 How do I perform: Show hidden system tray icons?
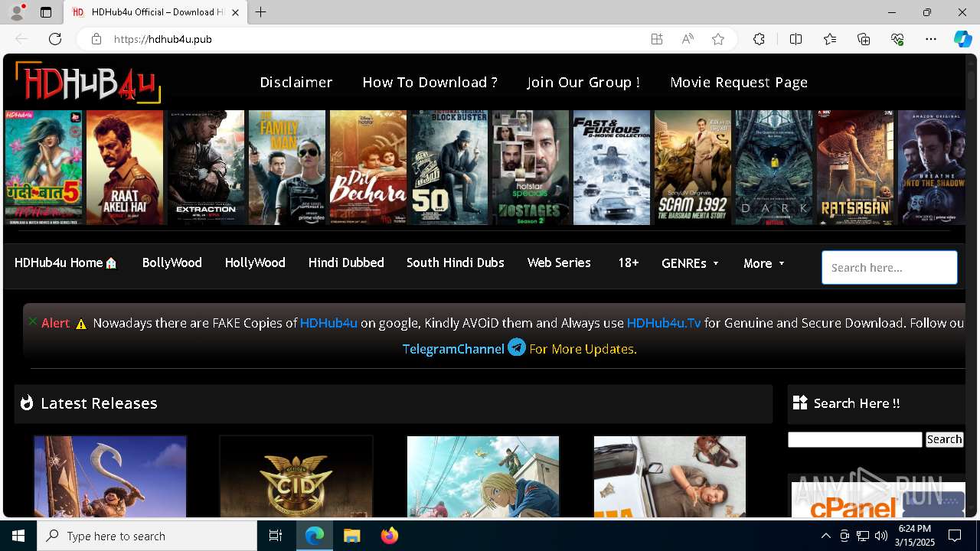pyautogui.click(x=825, y=536)
